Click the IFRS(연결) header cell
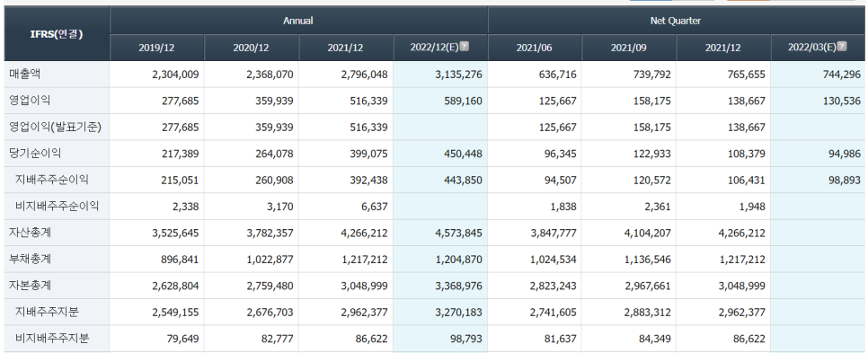Viewport: 868px width, 353px height. tap(57, 34)
